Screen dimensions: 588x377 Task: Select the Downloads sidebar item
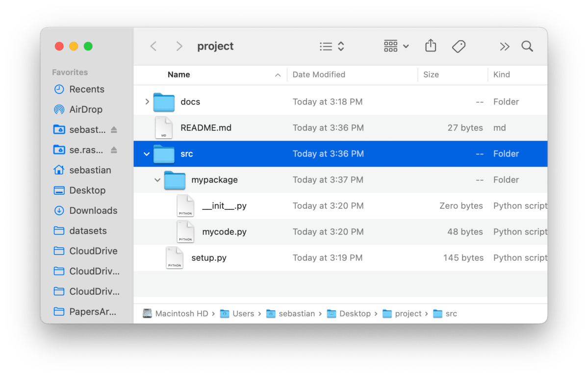92,210
